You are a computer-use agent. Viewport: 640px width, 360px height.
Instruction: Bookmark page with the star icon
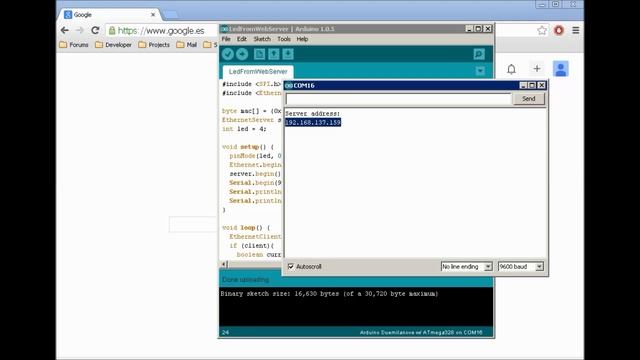click(542, 30)
